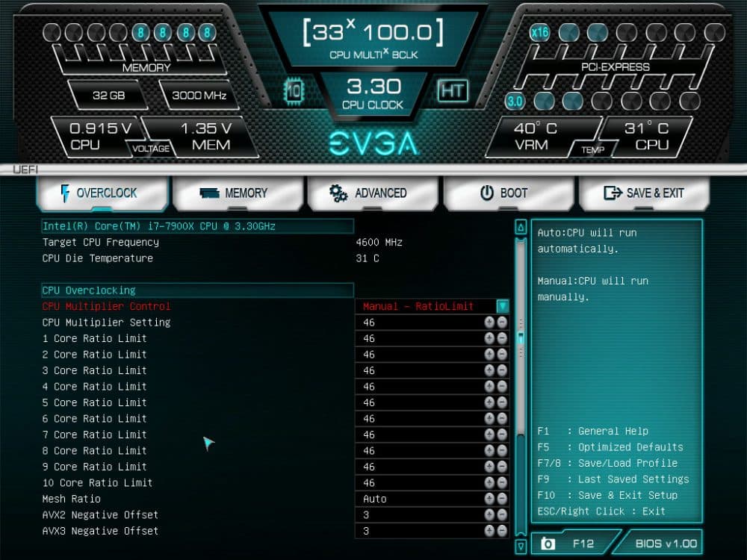The width and height of the screenshot is (747, 560).
Task: Select the Target CPU Frequency row
Action: tap(223, 242)
